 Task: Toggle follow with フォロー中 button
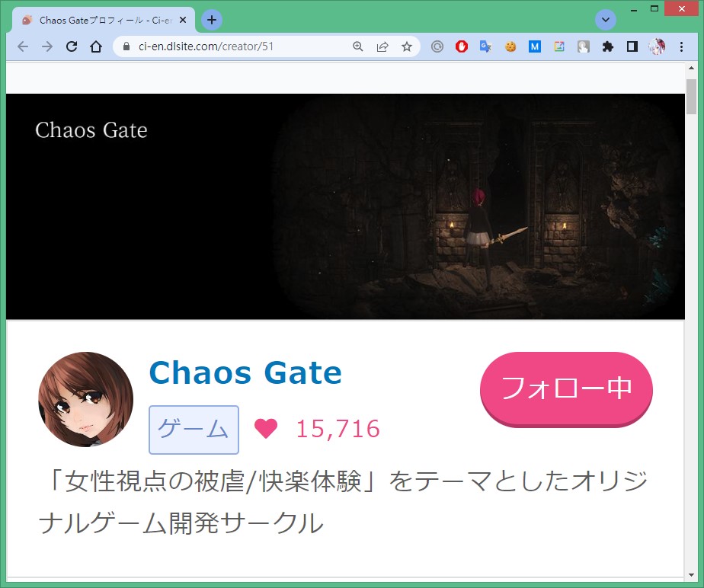[566, 389]
